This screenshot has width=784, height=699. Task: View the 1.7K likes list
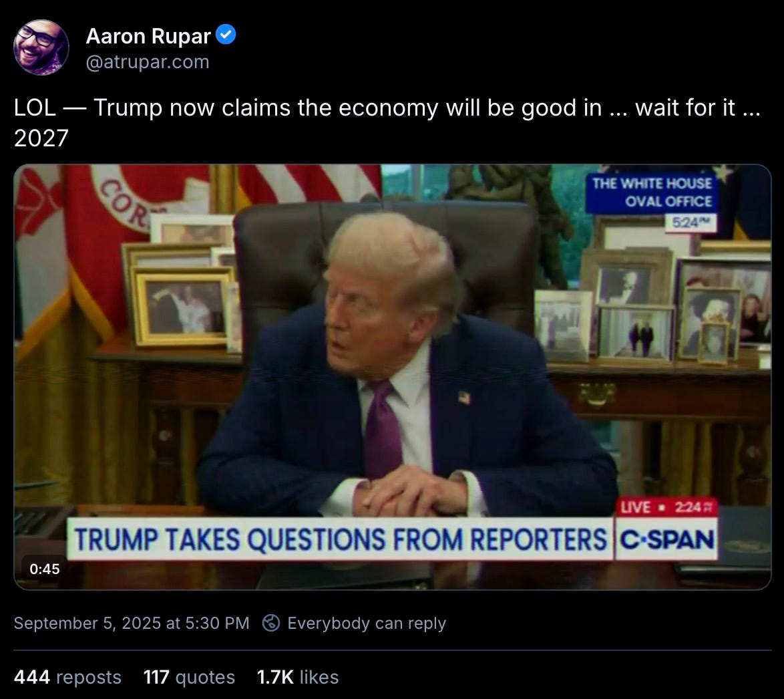pyautogui.click(x=297, y=677)
